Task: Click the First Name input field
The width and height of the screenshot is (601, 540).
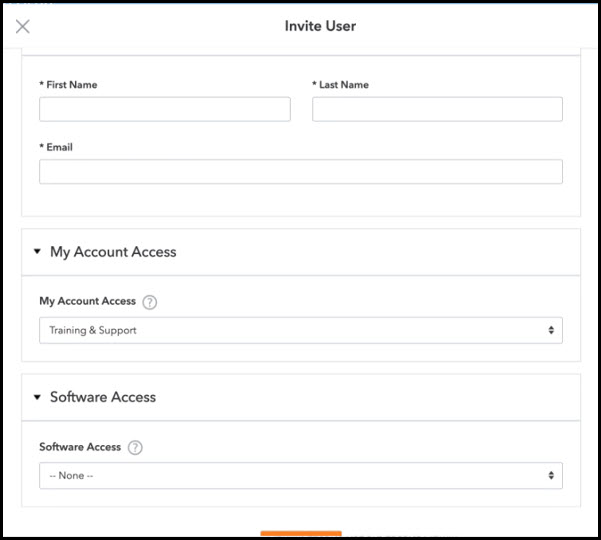Action: 165,109
